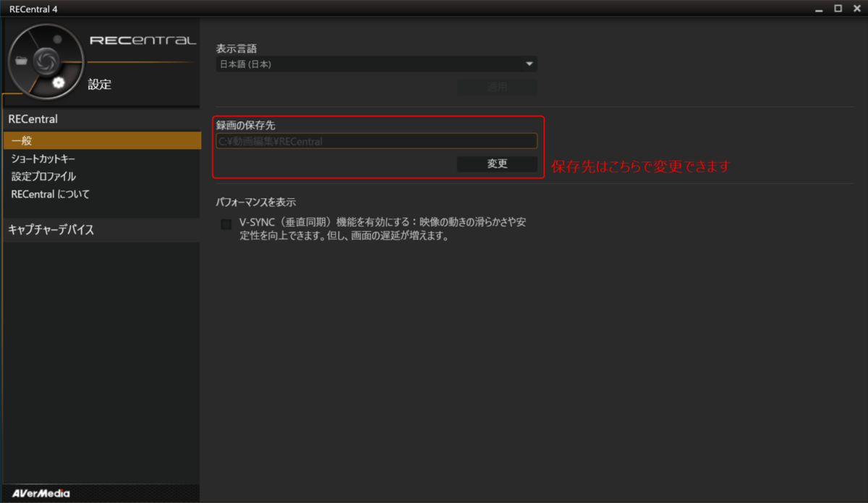The image size is (868, 503).
Task: Click the RECentral logo text
Action: [143, 41]
